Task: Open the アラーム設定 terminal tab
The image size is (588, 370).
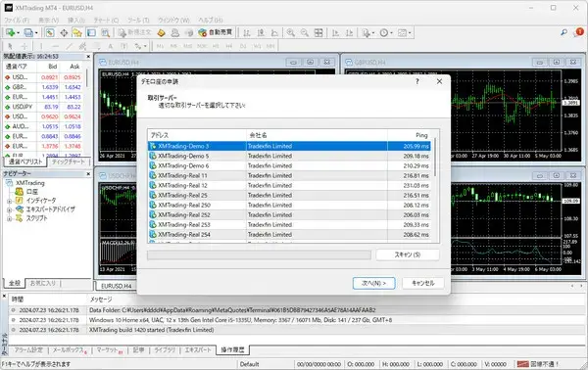Action: 28,349
